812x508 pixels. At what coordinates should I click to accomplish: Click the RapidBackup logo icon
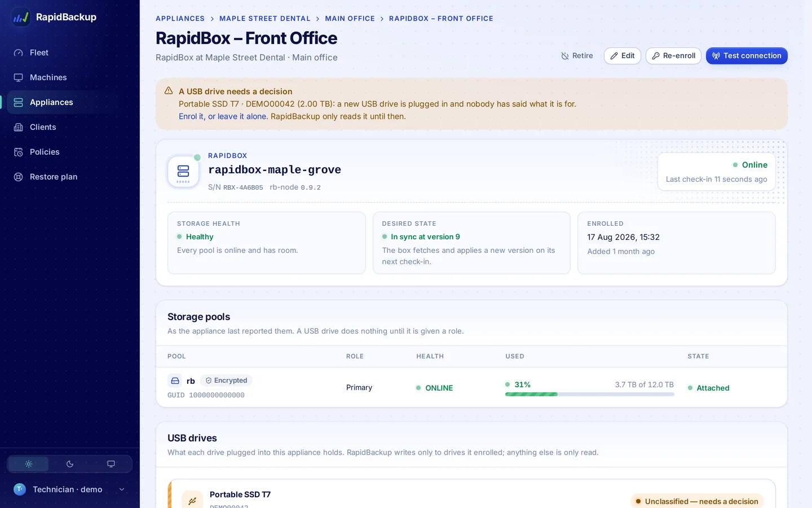click(x=21, y=17)
